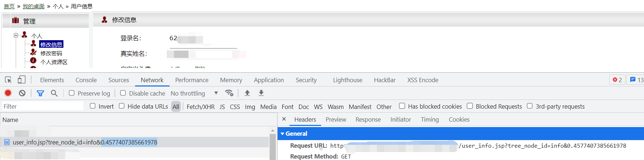
Task: Filter requests by JS type
Action: [222, 106]
